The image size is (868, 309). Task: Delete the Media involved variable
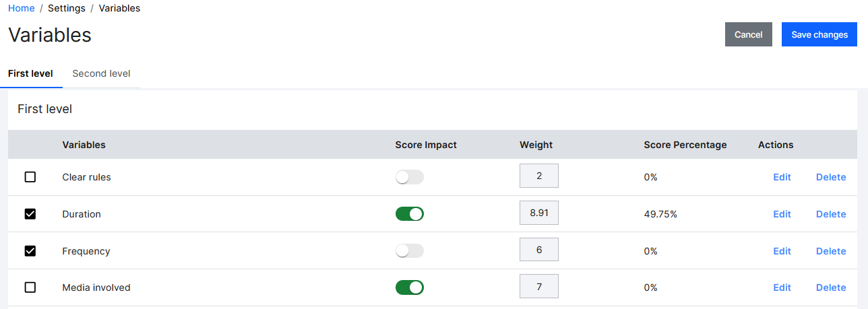click(x=831, y=287)
